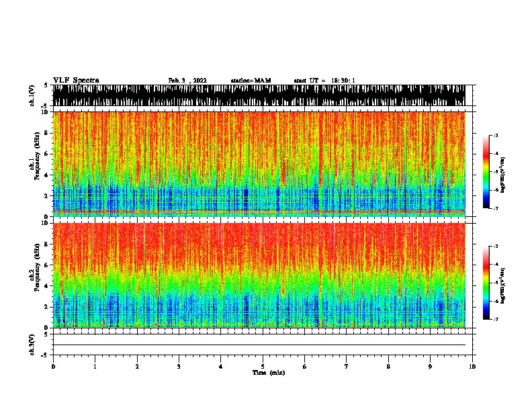Screen dimensions: 532x411
Task: Click time axis tick label "2"
Action: pyautogui.click(x=137, y=367)
